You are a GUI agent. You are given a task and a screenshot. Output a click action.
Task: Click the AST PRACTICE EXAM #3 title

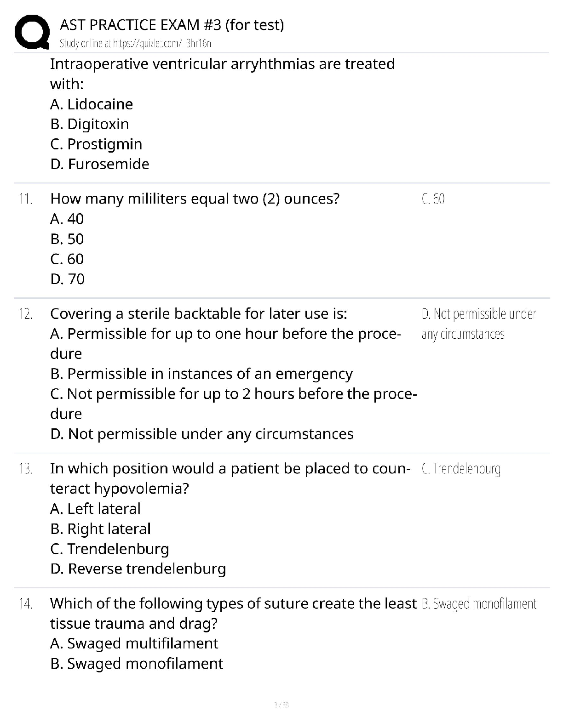click(172, 24)
